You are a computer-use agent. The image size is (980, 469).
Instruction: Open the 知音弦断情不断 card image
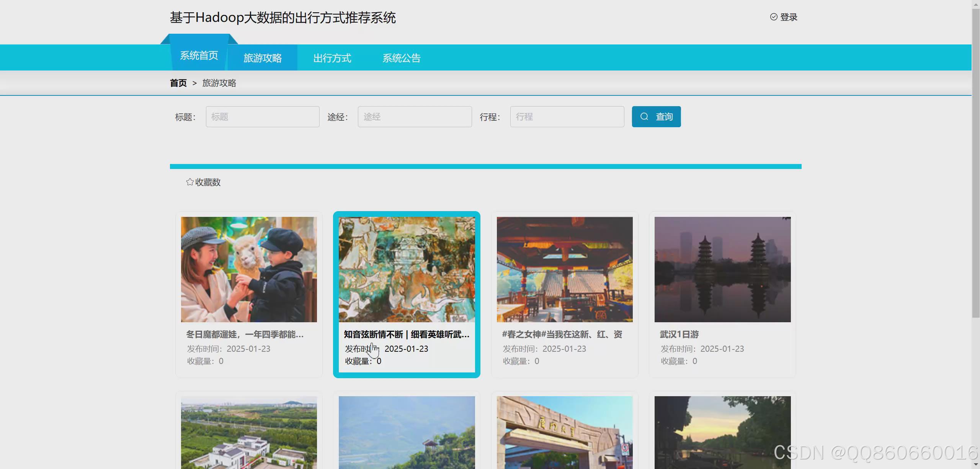point(407,269)
